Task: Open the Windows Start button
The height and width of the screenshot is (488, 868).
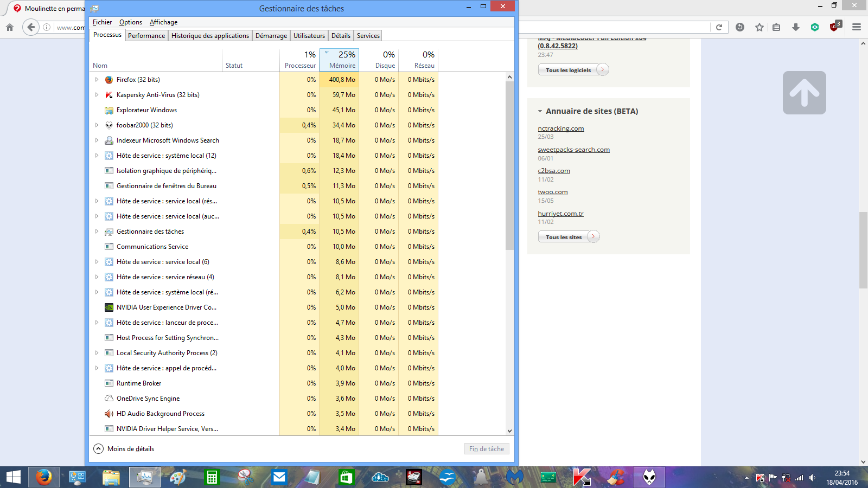Action: (x=13, y=477)
